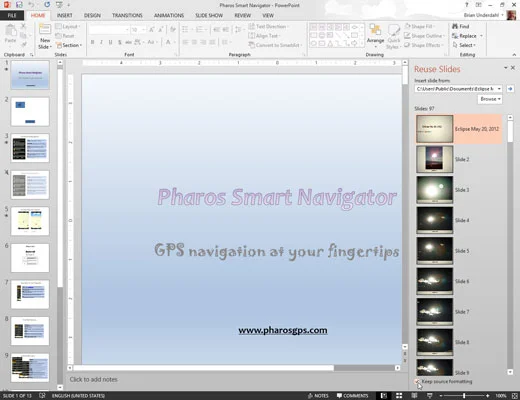Open Ribbon Display Options icon

coord(479,5)
